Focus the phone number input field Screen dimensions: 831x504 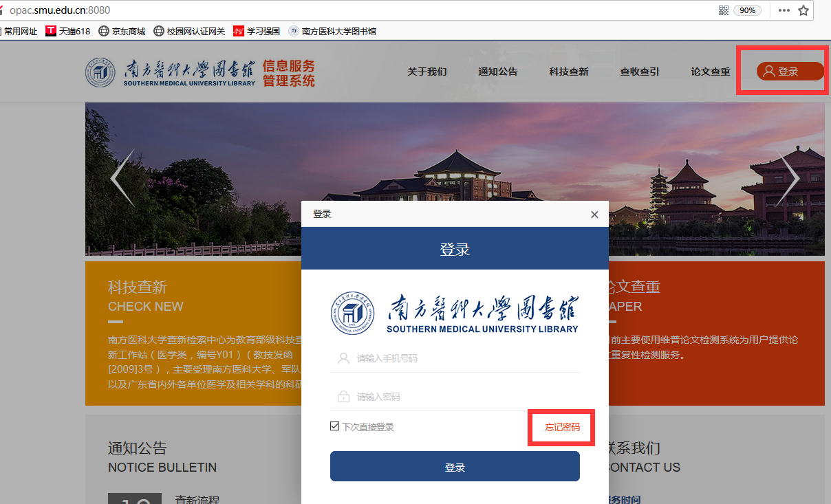click(x=461, y=358)
